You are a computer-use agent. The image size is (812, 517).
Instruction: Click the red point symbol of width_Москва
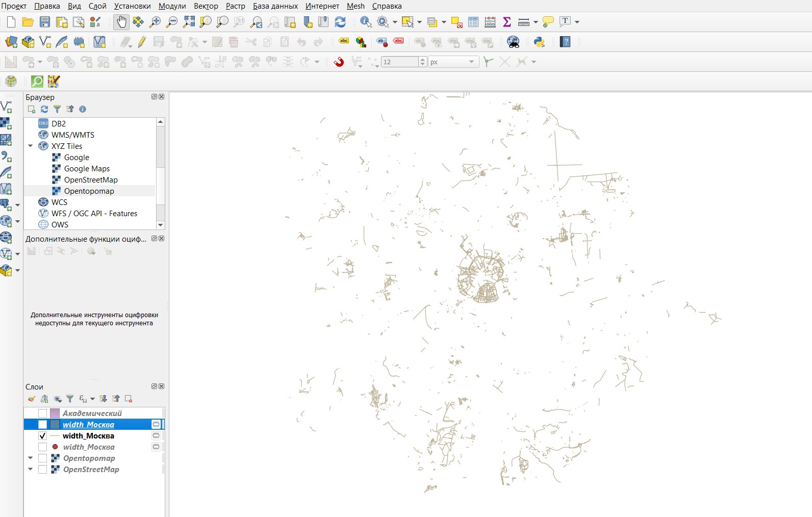click(55, 447)
